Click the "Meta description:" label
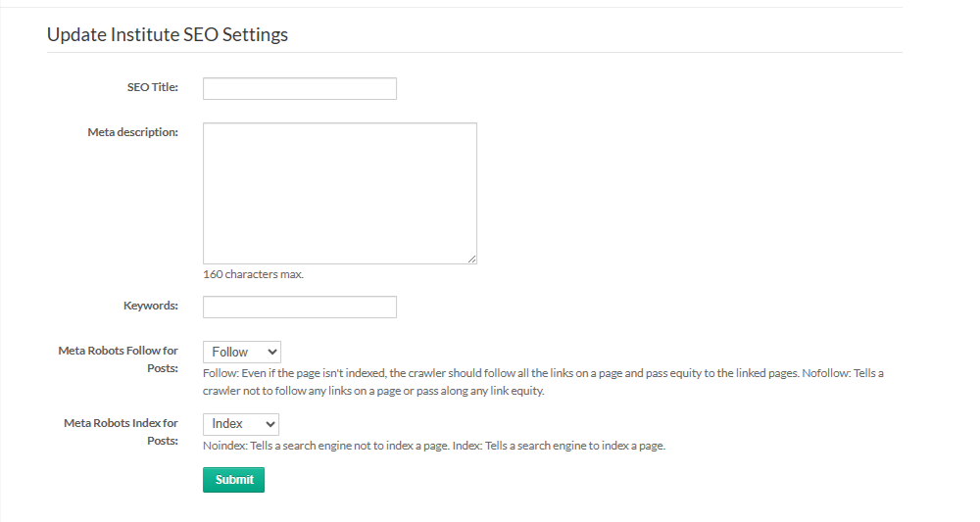The image size is (980, 522). [x=132, y=132]
